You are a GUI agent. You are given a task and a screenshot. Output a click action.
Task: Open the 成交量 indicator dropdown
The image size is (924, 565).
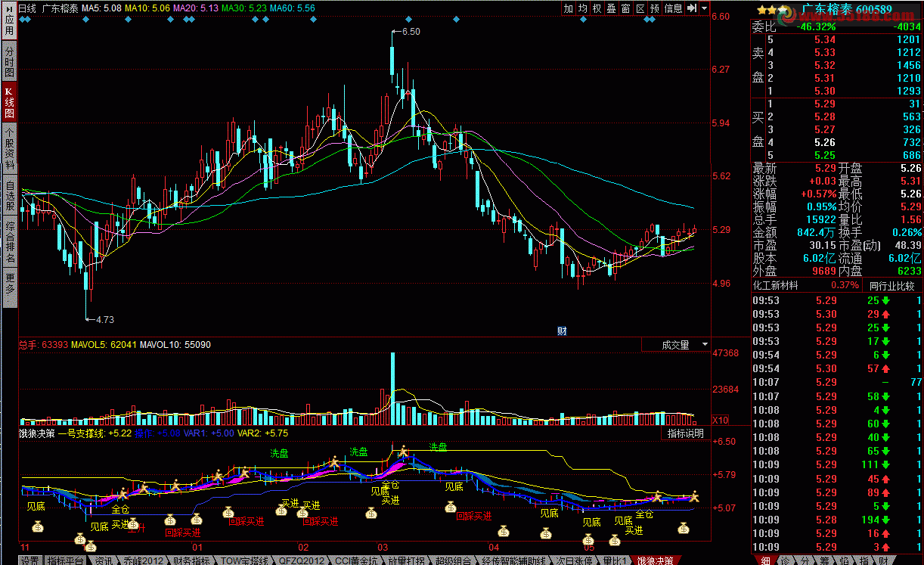[x=676, y=345]
